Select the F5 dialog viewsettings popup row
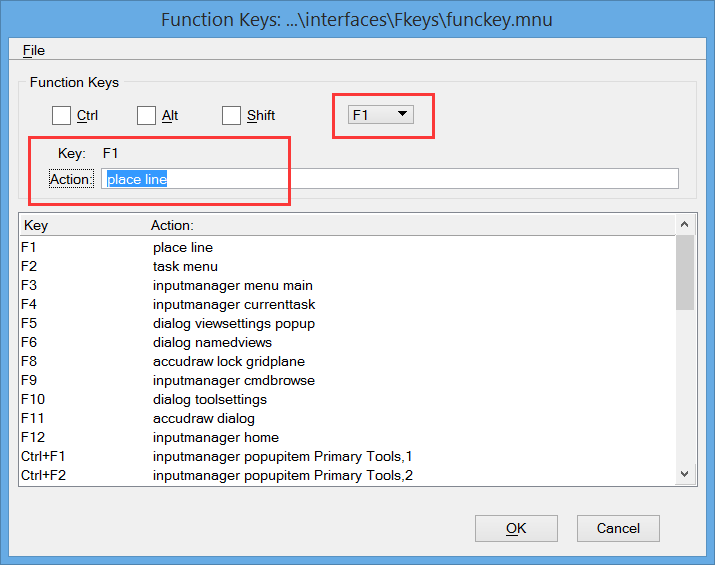Screen dimensions: 715x565 point(347,323)
